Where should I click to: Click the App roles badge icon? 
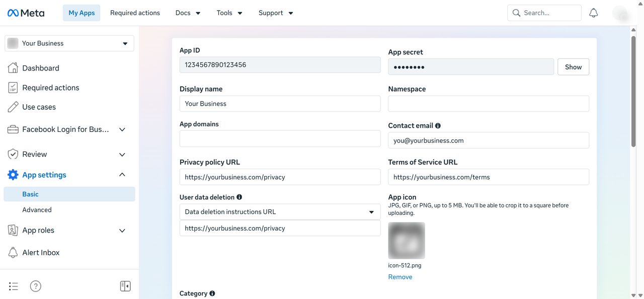13,230
